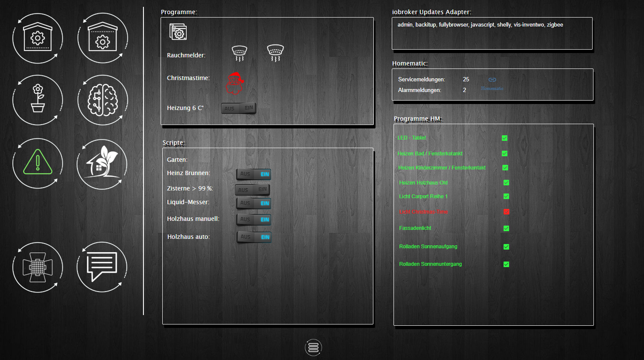Open the brain circuit icon
The image size is (644, 360).
click(102, 100)
